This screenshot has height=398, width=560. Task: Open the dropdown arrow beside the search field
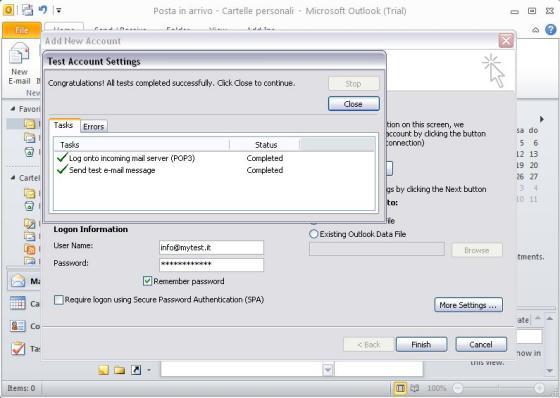coord(328,370)
